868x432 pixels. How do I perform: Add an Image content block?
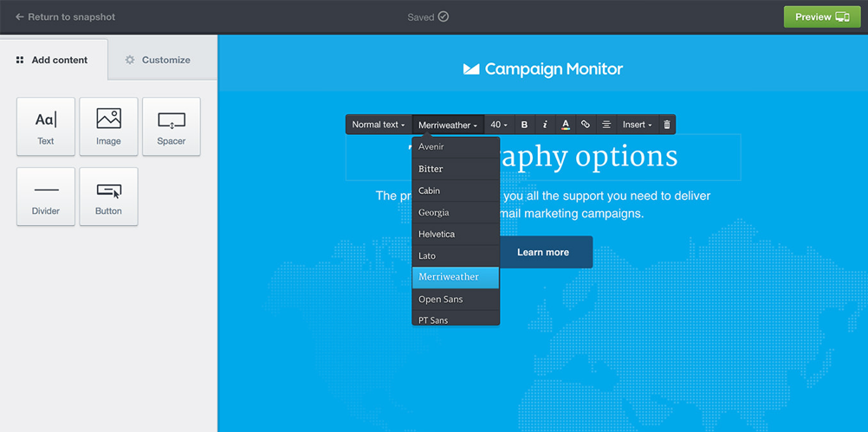[x=108, y=126]
